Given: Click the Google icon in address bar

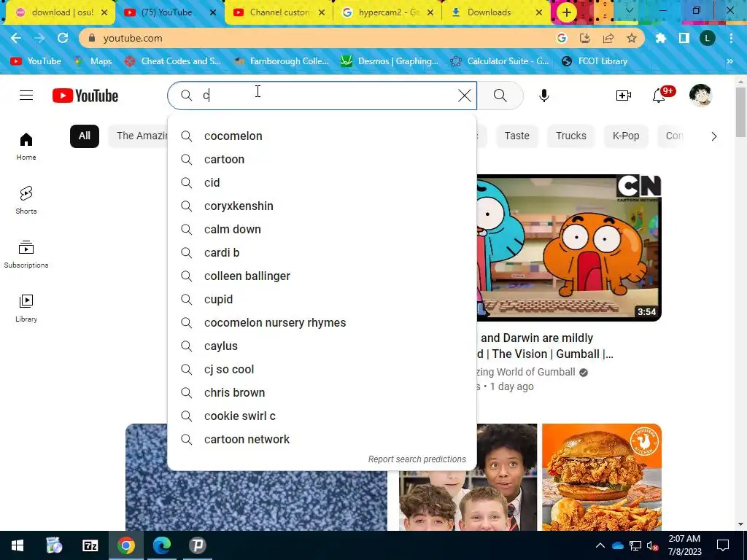Looking at the screenshot, I should coord(562,38).
